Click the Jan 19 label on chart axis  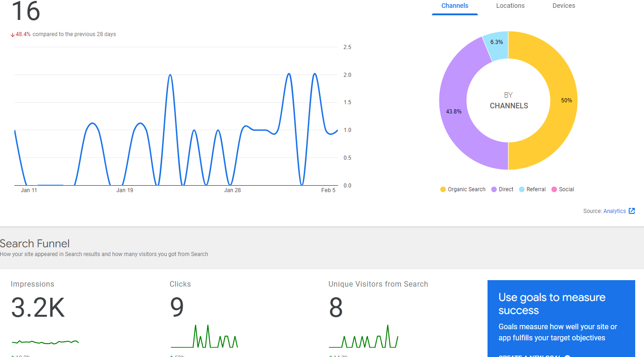125,190
